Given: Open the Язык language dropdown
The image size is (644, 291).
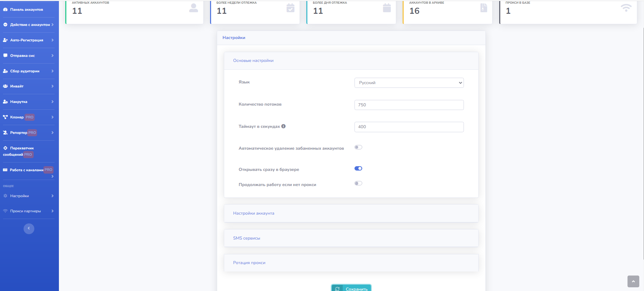Looking at the screenshot, I should click(x=409, y=83).
